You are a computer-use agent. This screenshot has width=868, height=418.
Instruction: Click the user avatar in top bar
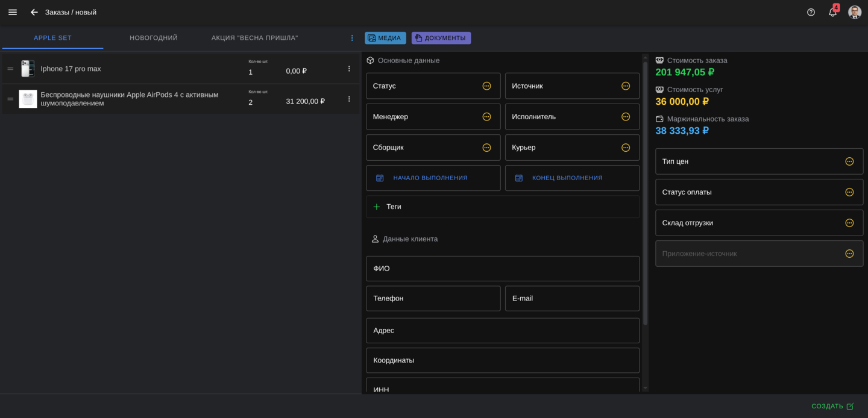tap(854, 12)
